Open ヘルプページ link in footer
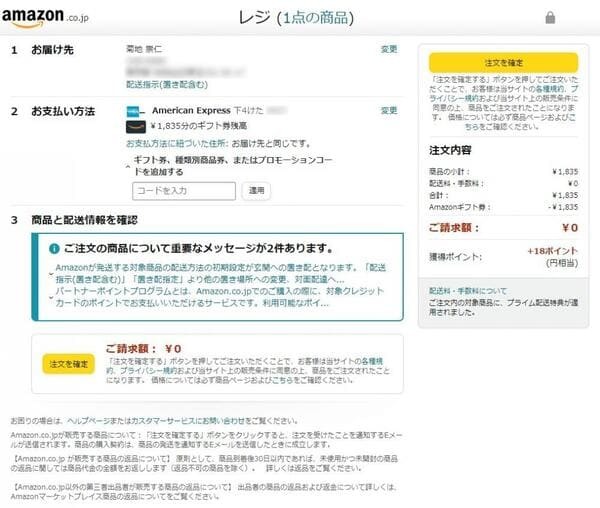This screenshot has height=508, width=600. pos(88,421)
